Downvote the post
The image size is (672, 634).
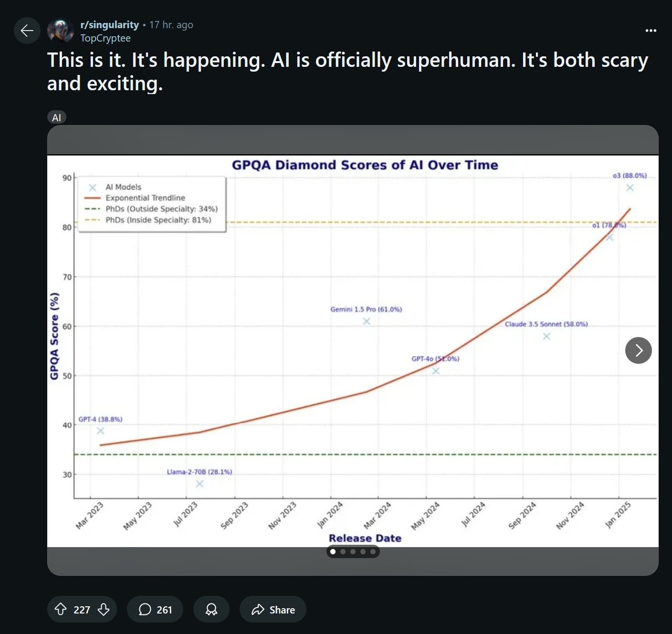[104, 609]
